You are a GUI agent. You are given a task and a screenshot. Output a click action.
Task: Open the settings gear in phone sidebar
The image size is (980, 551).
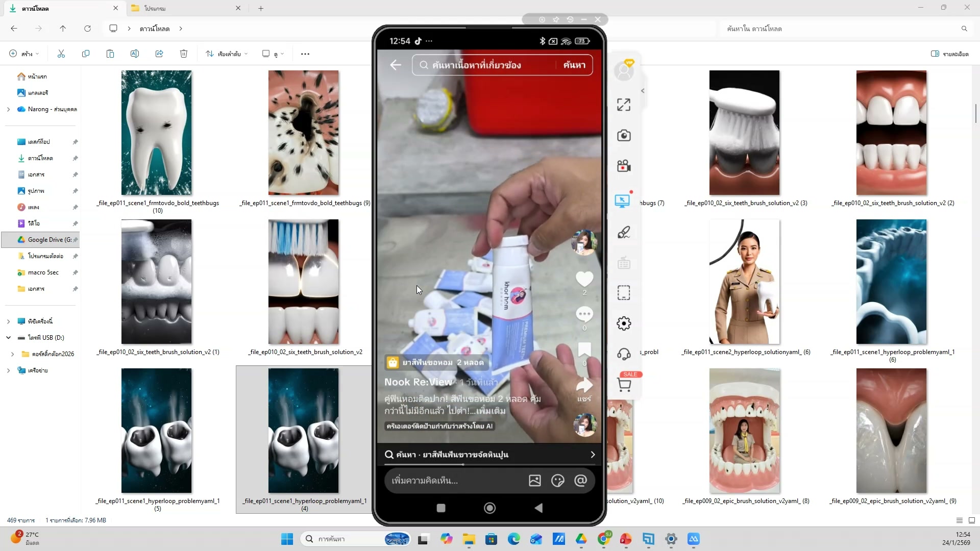click(x=623, y=323)
